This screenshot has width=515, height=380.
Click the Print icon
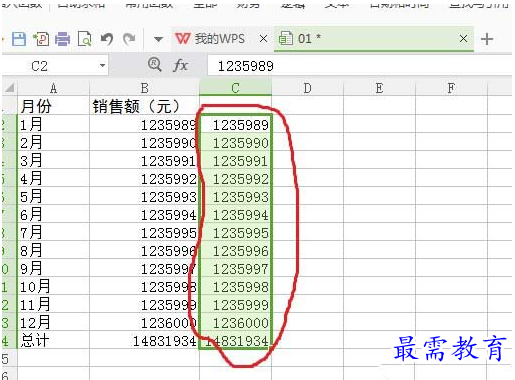(62, 39)
